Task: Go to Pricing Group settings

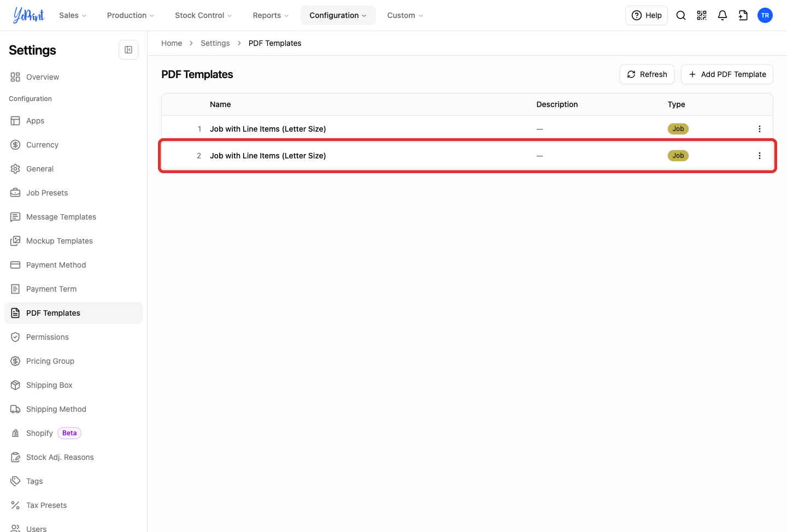Action: pos(73,361)
